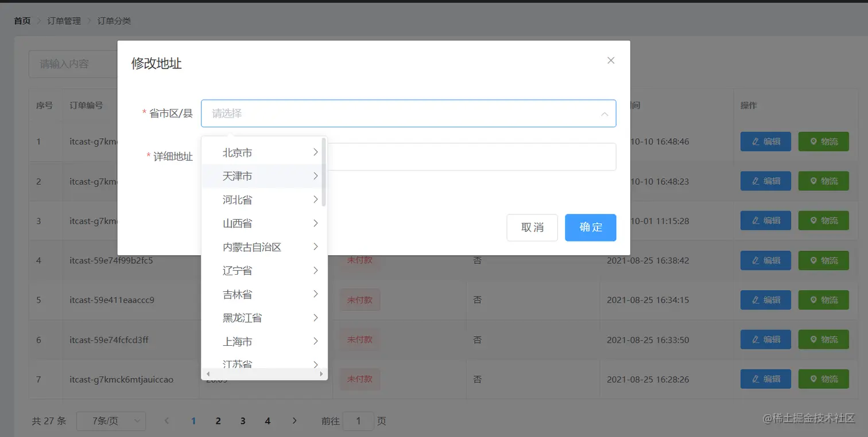Edit the order in row 3
Viewport: 868px width, 437px height.
click(766, 221)
